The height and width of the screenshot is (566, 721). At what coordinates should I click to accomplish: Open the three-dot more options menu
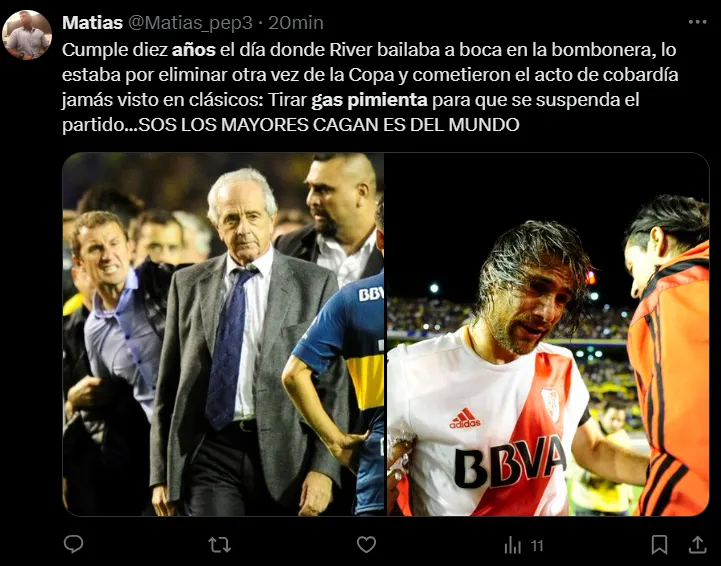697,22
